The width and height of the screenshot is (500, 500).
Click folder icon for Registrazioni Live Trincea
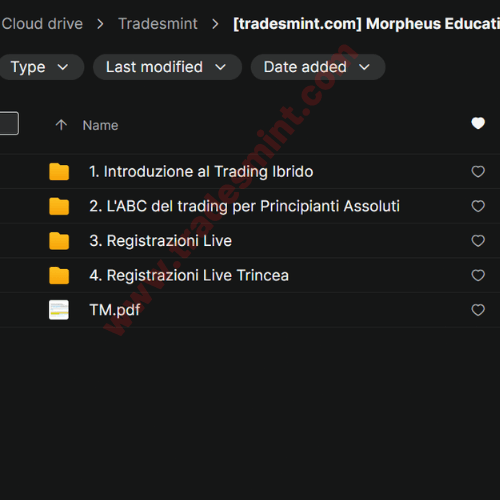pos(59,275)
